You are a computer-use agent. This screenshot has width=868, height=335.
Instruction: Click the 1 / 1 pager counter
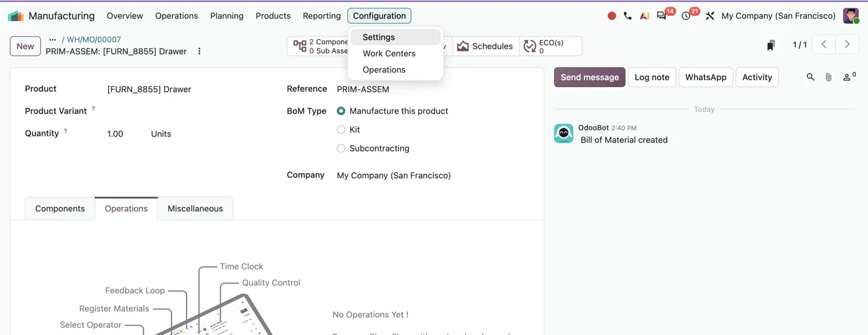pyautogui.click(x=799, y=45)
